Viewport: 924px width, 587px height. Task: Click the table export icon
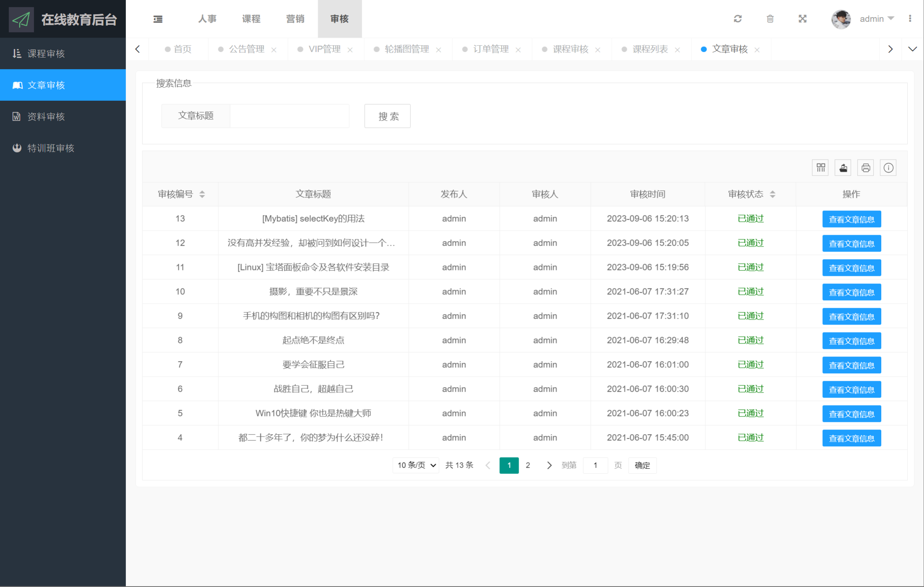[x=843, y=168]
